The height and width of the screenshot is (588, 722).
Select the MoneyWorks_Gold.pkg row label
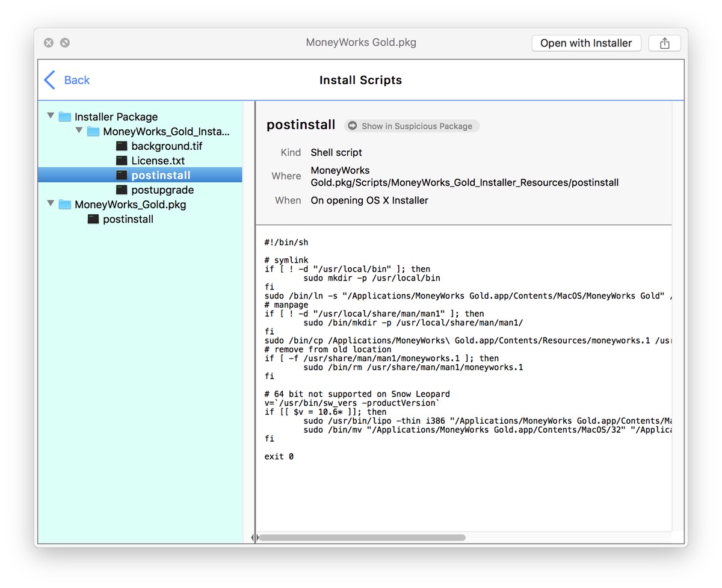[x=131, y=205]
